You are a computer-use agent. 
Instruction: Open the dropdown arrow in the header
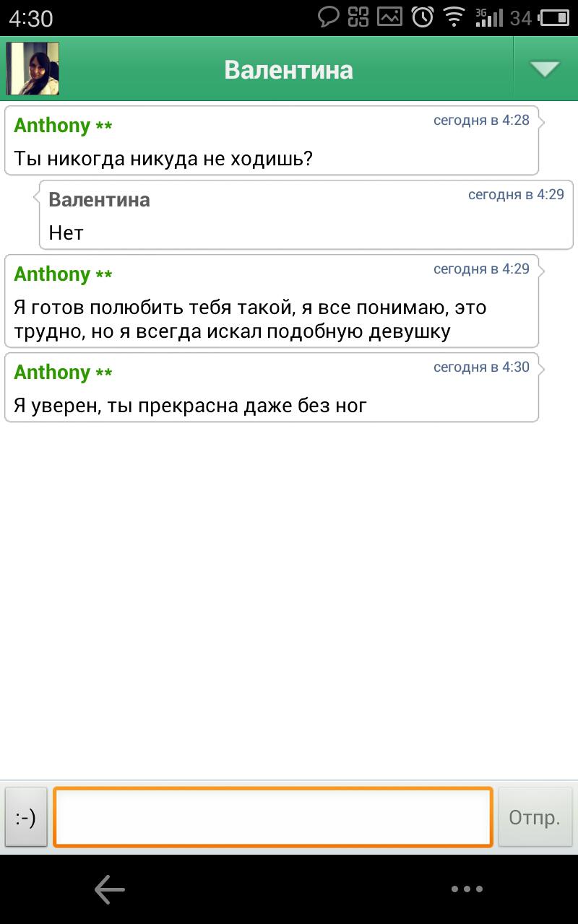pyautogui.click(x=545, y=69)
